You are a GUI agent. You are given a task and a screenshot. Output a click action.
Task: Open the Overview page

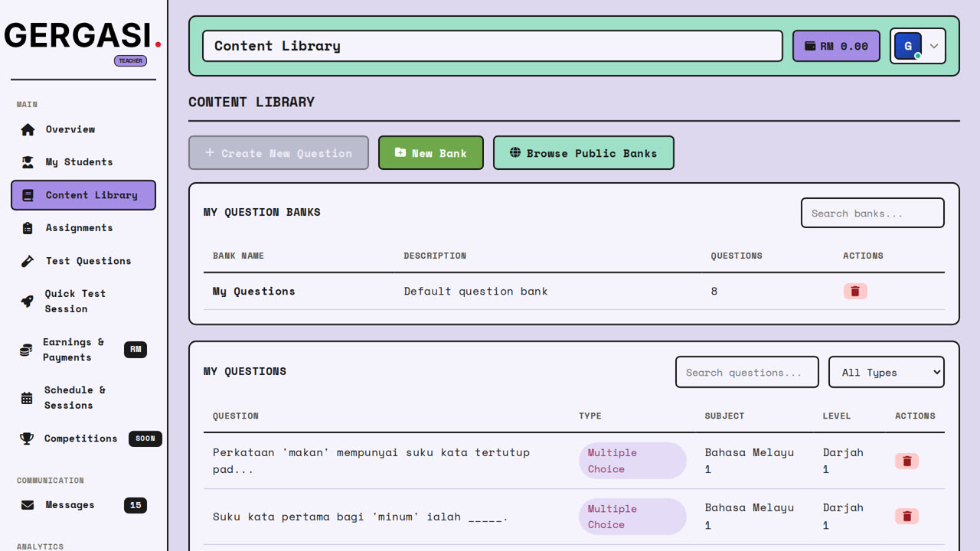[x=83, y=129]
